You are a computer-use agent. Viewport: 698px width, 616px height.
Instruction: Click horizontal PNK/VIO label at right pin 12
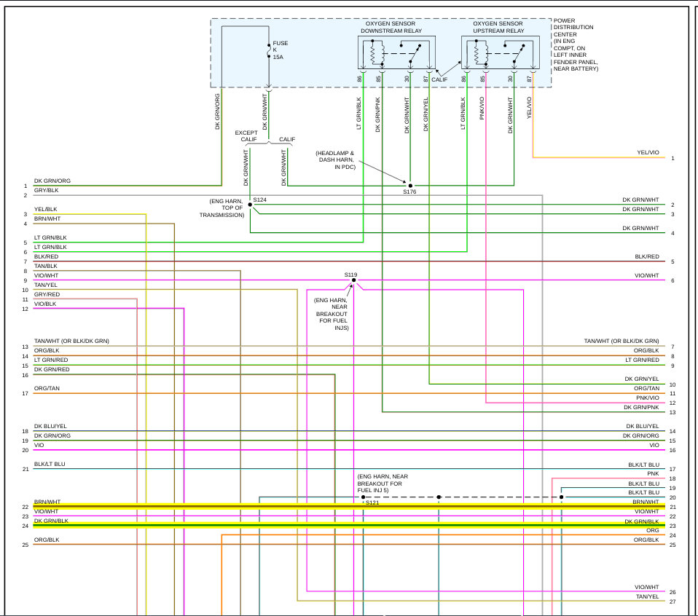coord(647,398)
